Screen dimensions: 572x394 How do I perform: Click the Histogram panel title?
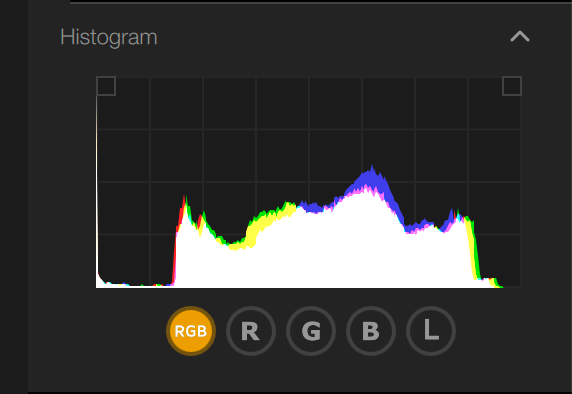tap(109, 37)
